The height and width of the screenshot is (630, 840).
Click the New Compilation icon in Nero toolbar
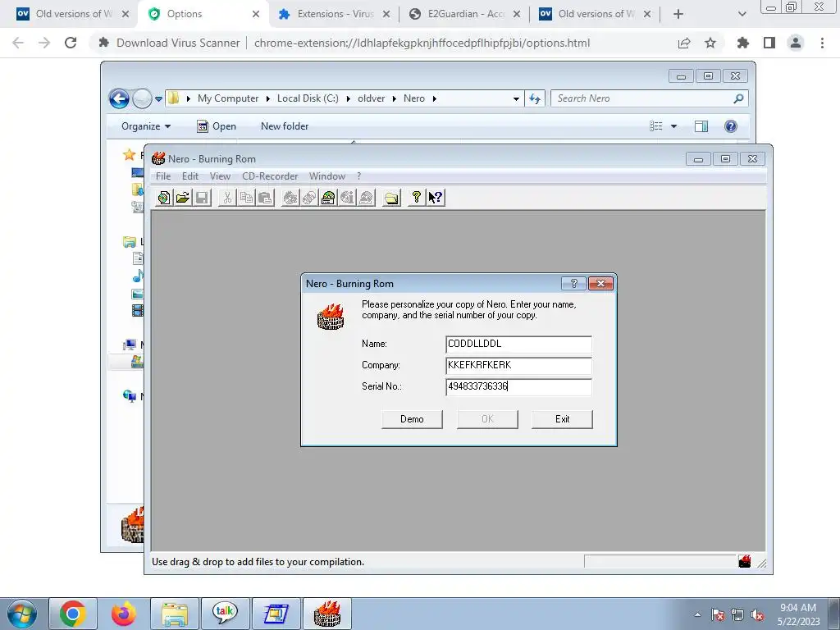click(x=164, y=198)
